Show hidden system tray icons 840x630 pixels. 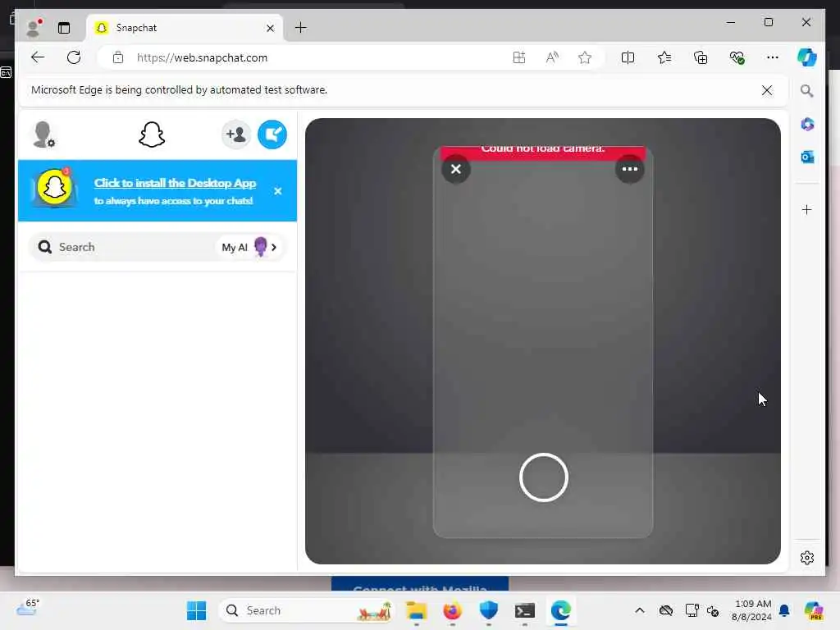(640, 610)
